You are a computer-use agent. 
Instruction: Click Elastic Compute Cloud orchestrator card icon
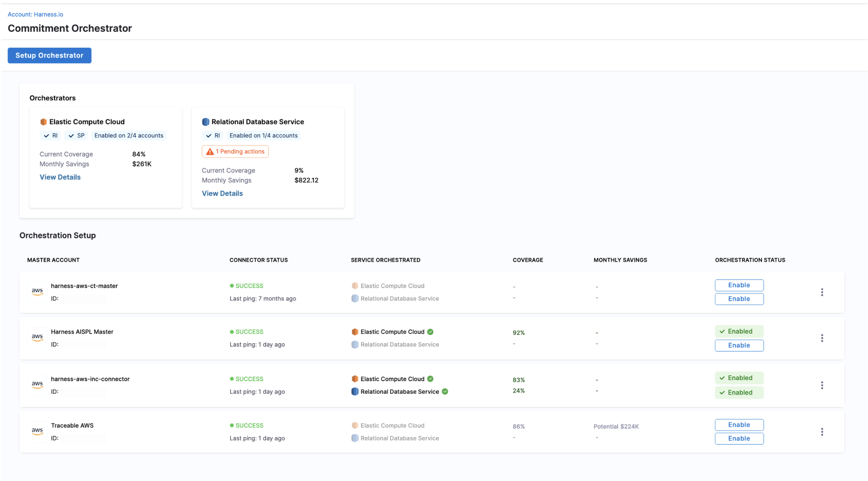[x=43, y=122]
